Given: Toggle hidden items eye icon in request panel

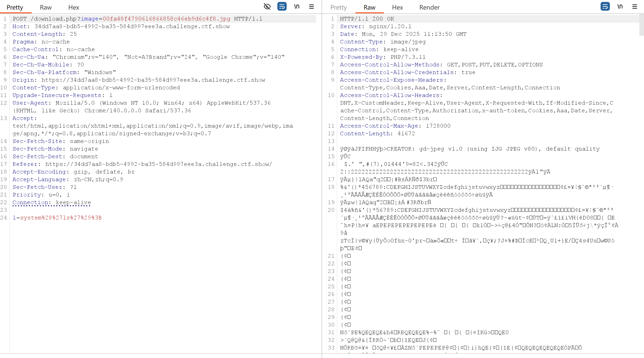Looking at the screenshot, I should click(x=267, y=6).
